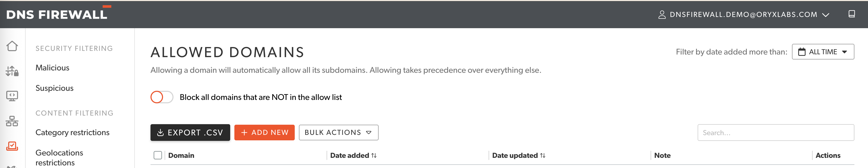Toggle blocking of domains not in allow list
The height and width of the screenshot is (168, 868).
(x=162, y=97)
